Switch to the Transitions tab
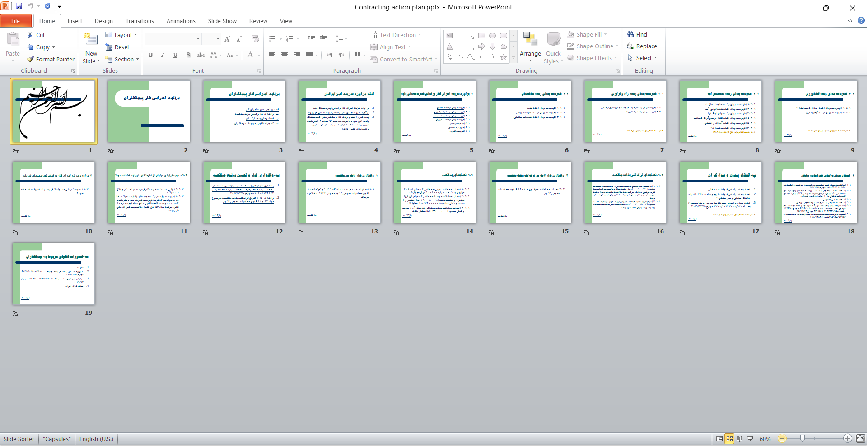Viewport: 868px width, 446px height. click(140, 21)
